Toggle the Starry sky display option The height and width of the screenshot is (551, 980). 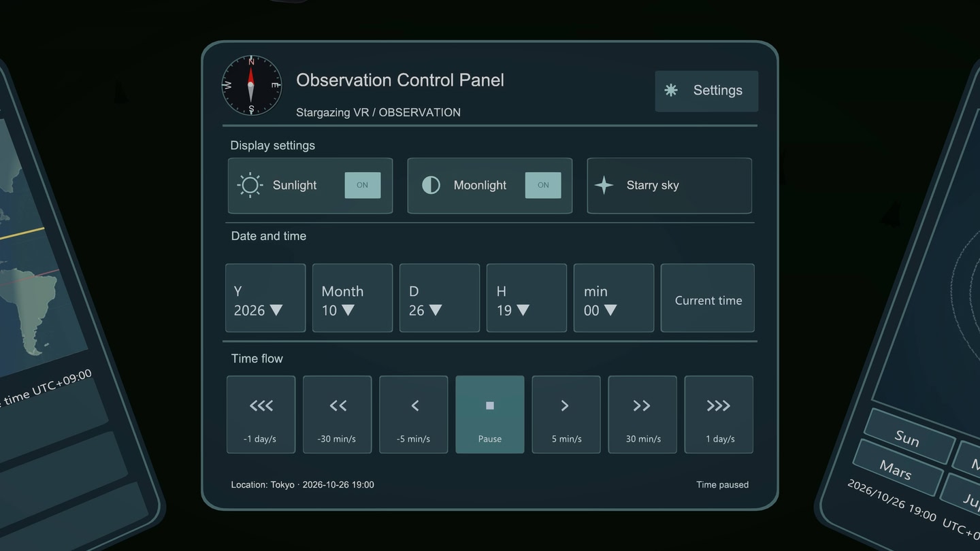[669, 186]
